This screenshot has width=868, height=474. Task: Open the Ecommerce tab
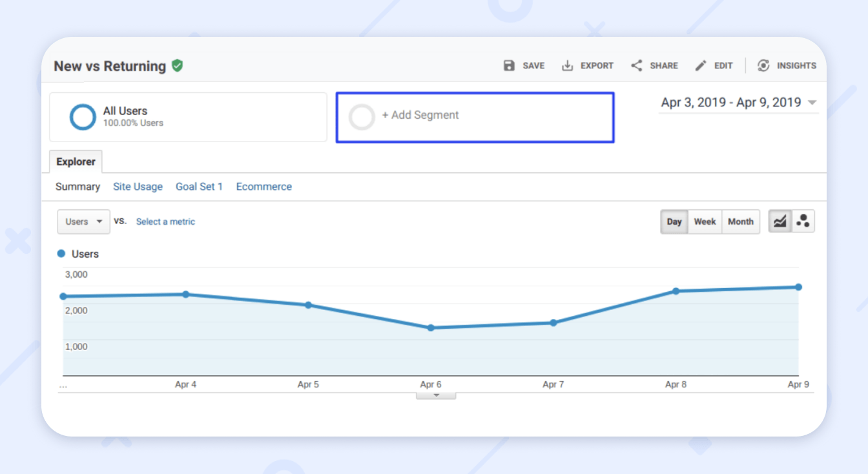click(x=263, y=187)
